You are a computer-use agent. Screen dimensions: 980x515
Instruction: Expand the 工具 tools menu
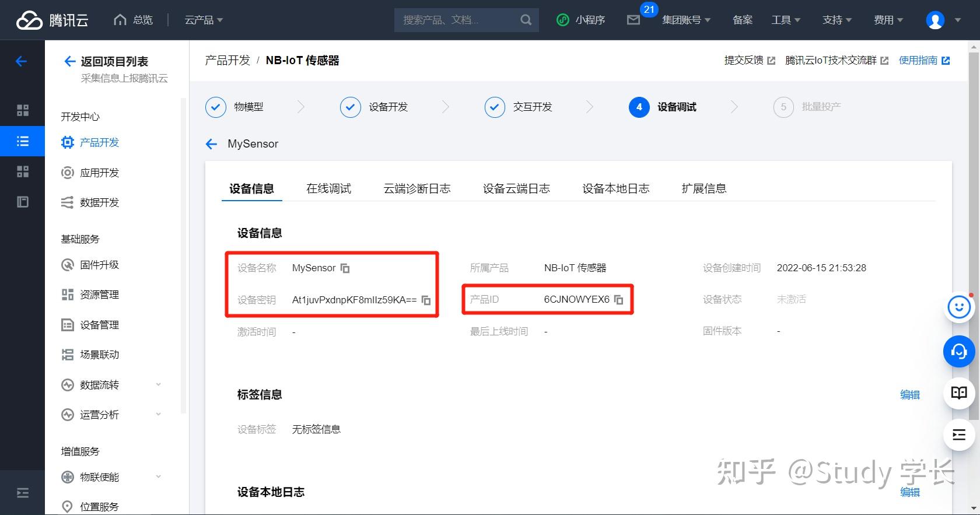pyautogui.click(x=786, y=20)
